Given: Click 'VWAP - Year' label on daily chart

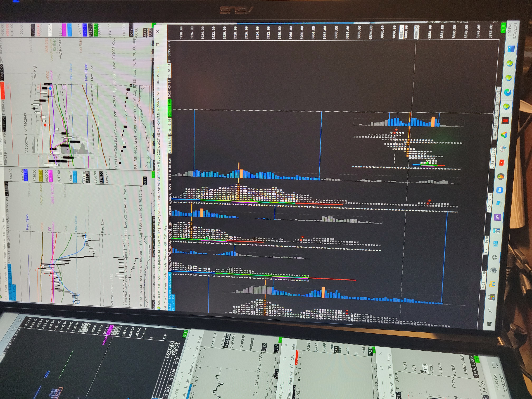Looking at the screenshot, I should point(60,49).
